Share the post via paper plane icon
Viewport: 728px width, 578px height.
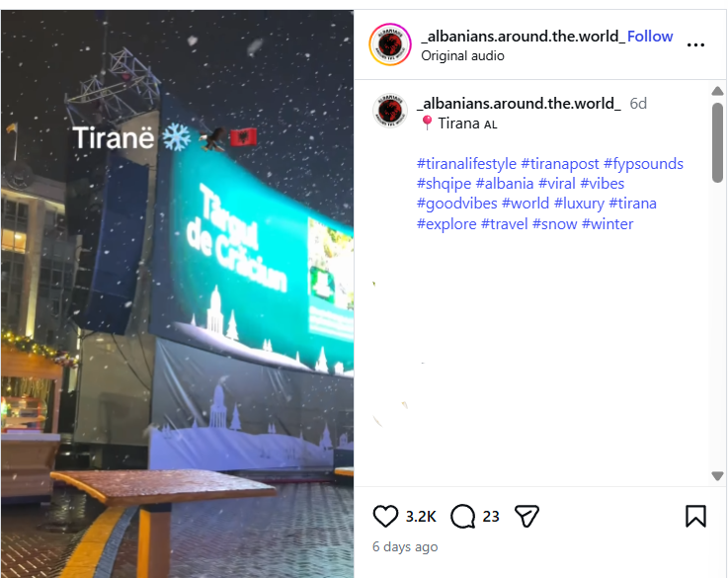click(526, 516)
